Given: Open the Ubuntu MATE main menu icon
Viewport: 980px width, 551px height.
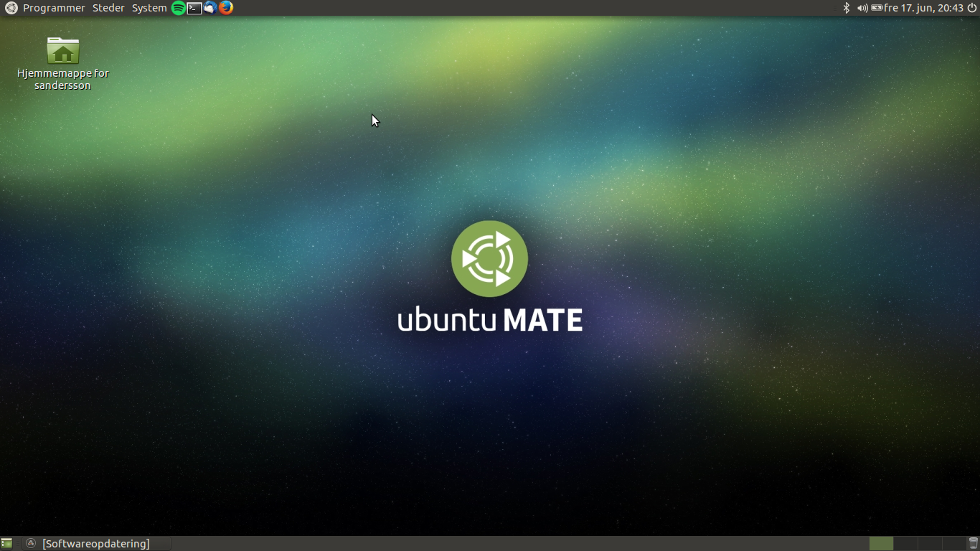Looking at the screenshot, I should pyautogui.click(x=11, y=8).
